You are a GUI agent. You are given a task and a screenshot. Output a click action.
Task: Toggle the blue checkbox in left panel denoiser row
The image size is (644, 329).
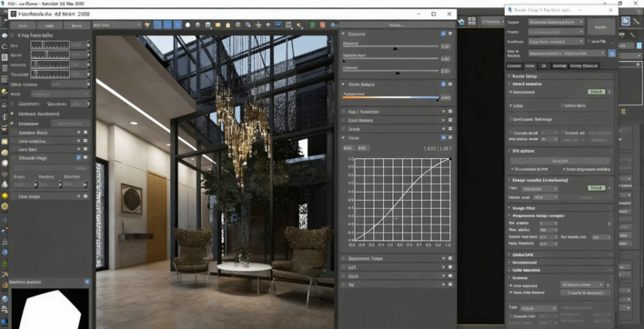click(78, 157)
